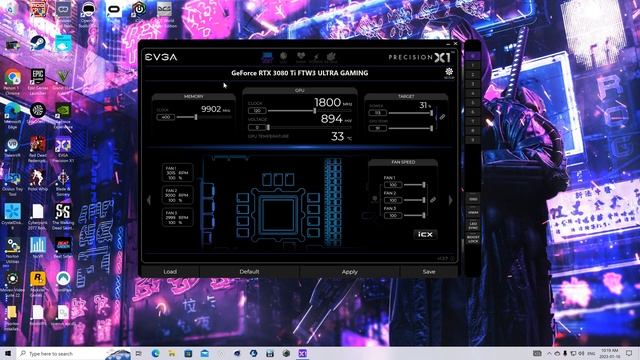Select profile slot 4 in the side strip
This screenshot has width=640, height=360.
pyautogui.click(x=473, y=93)
